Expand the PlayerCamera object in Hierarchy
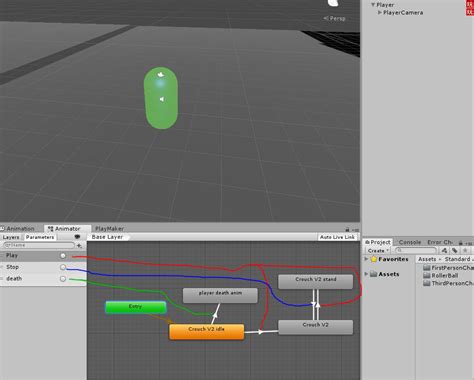 pyautogui.click(x=380, y=13)
